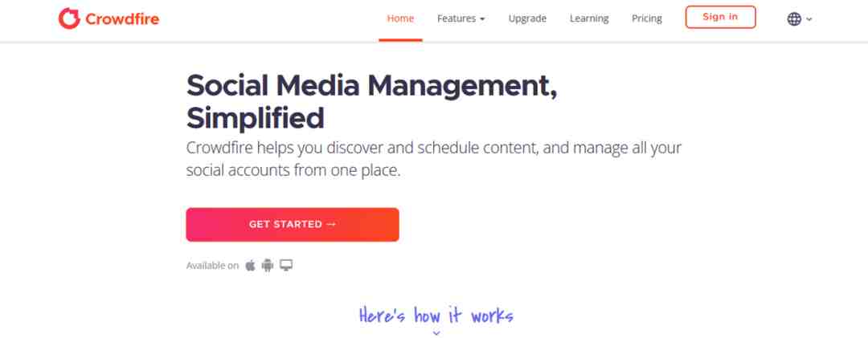Image resolution: width=868 pixels, height=338 pixels.
Task: Click the Crowdfire flame logo icon
Action: [x=69, y=18]
